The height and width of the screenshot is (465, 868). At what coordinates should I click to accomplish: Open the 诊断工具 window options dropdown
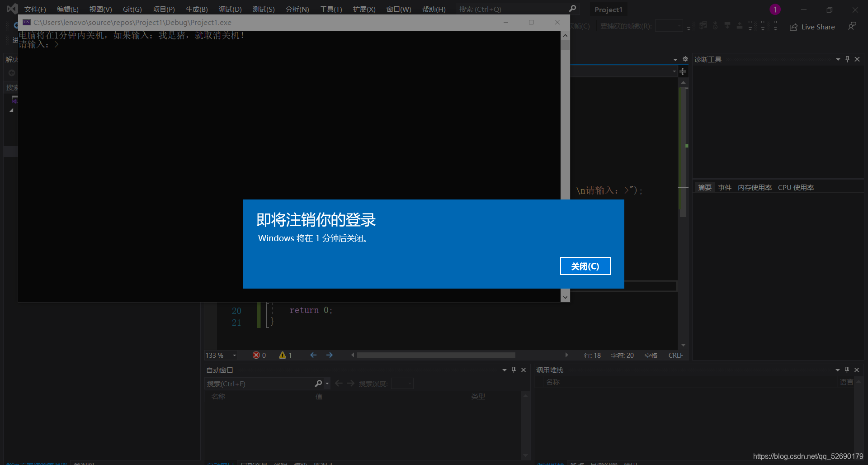tap(838, 59)
